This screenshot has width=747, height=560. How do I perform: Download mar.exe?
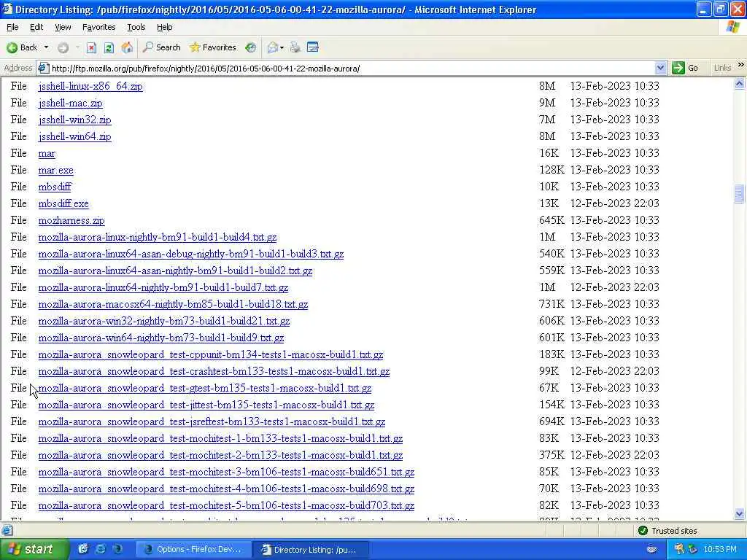[x=55, y=170]
